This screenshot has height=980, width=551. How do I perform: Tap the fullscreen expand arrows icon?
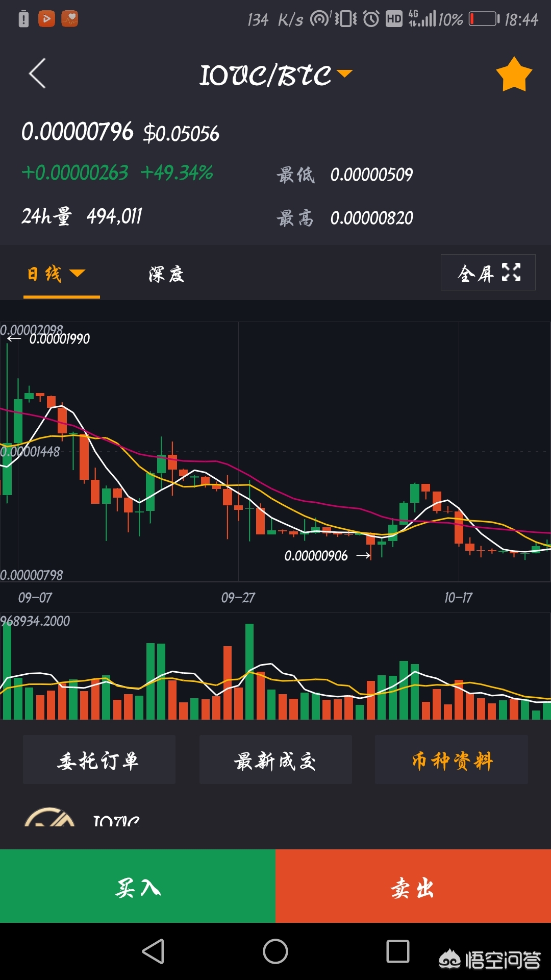coord(511,273)
